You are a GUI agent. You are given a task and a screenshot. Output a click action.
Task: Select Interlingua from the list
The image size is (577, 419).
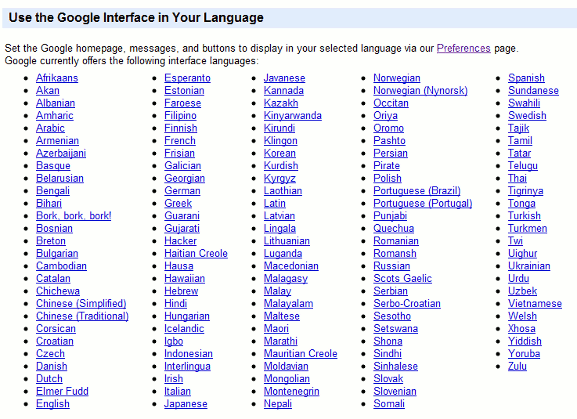(187, 366)
